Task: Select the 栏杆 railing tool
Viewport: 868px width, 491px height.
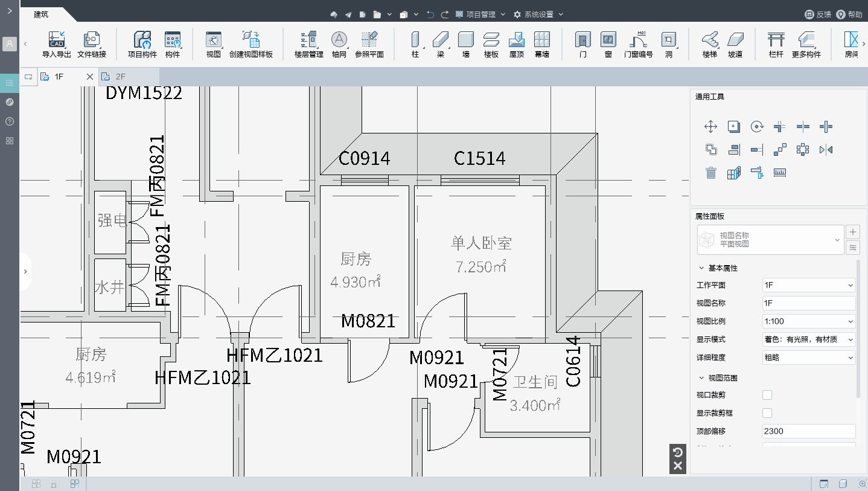Action: [776, 45]
